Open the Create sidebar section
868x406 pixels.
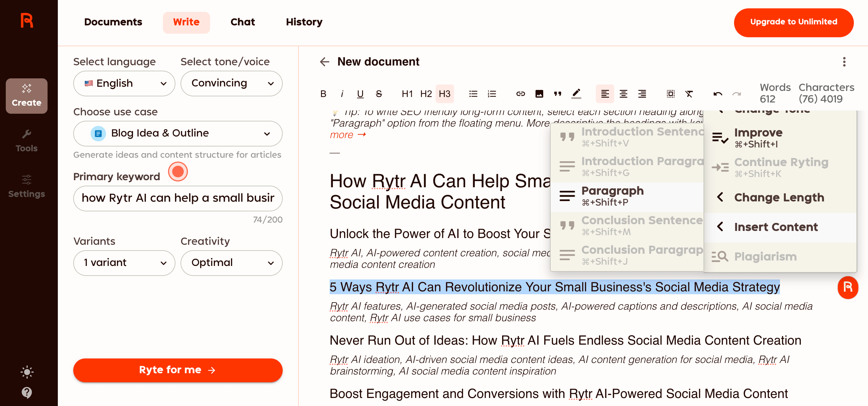[27, 96]
